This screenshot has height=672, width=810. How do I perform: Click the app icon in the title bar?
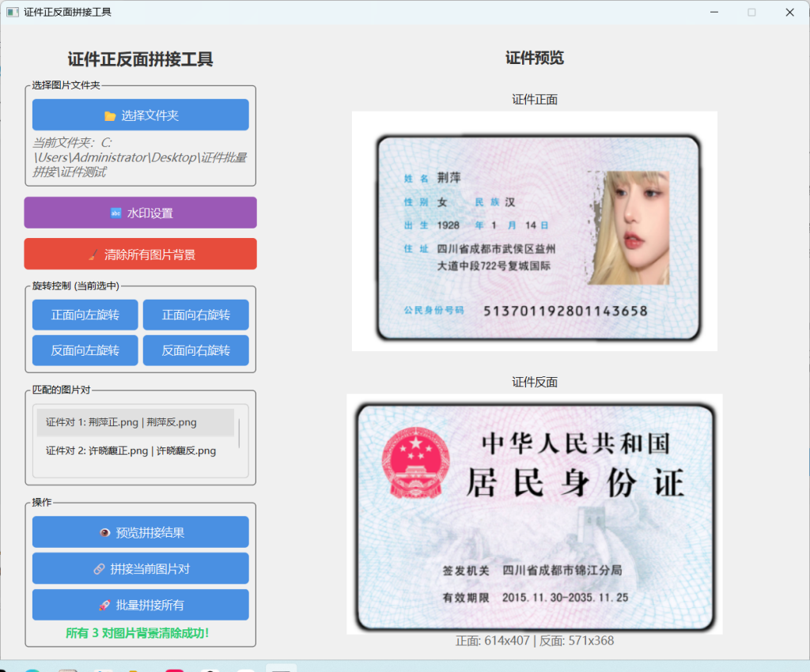pos(12,12)
